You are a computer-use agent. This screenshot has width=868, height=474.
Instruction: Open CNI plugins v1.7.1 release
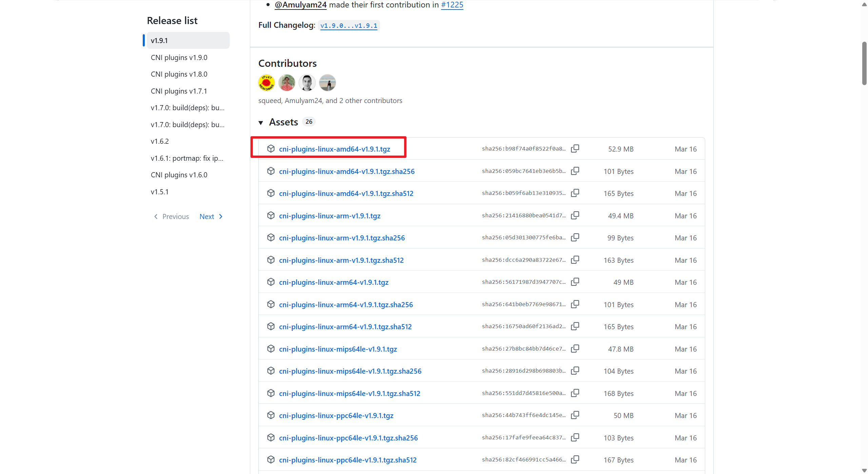click(x=179, y=91)
